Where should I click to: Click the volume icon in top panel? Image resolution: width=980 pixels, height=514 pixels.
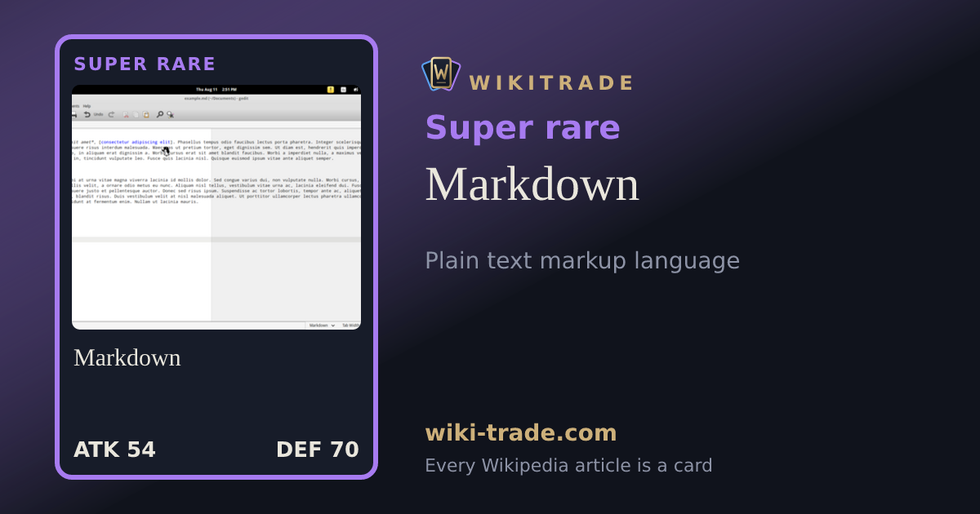[356, 90]
